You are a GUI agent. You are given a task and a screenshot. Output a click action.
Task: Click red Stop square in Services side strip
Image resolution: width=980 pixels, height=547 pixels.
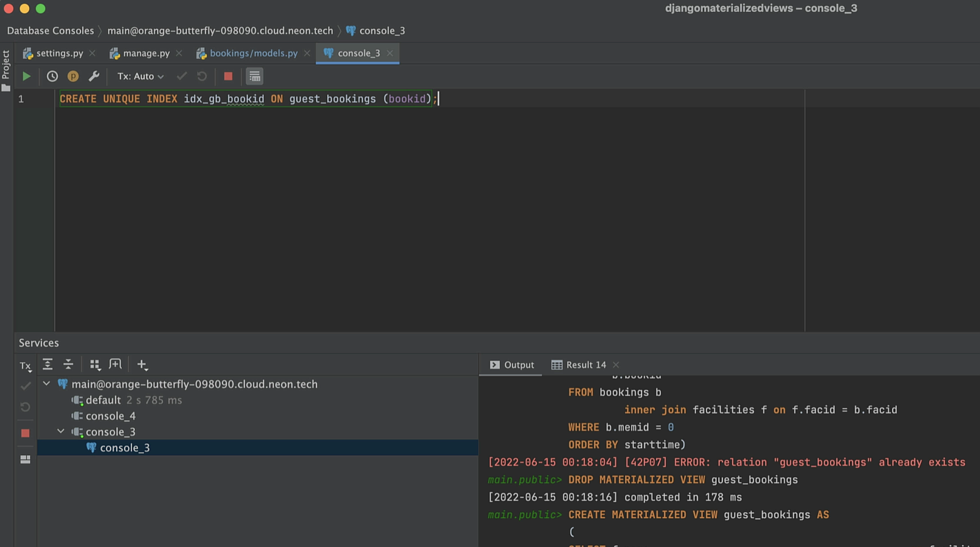click(25, 433)
